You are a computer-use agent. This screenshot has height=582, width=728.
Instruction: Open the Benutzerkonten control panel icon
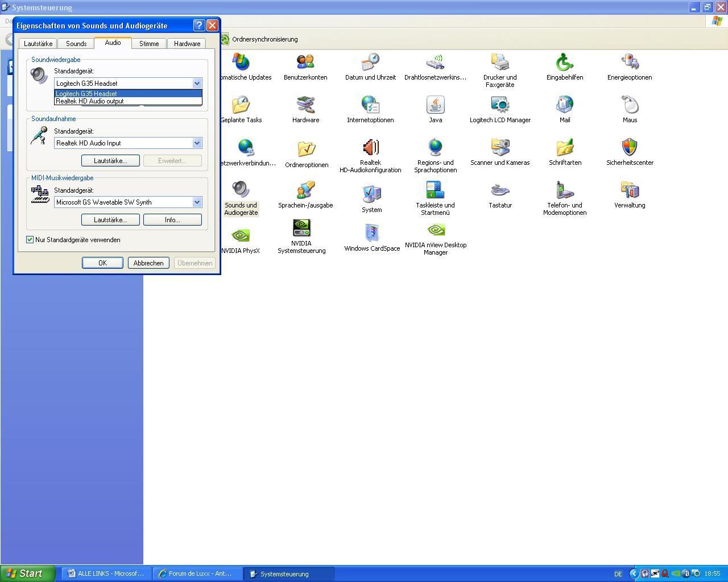pyautogui.click(x=305, y=67)
